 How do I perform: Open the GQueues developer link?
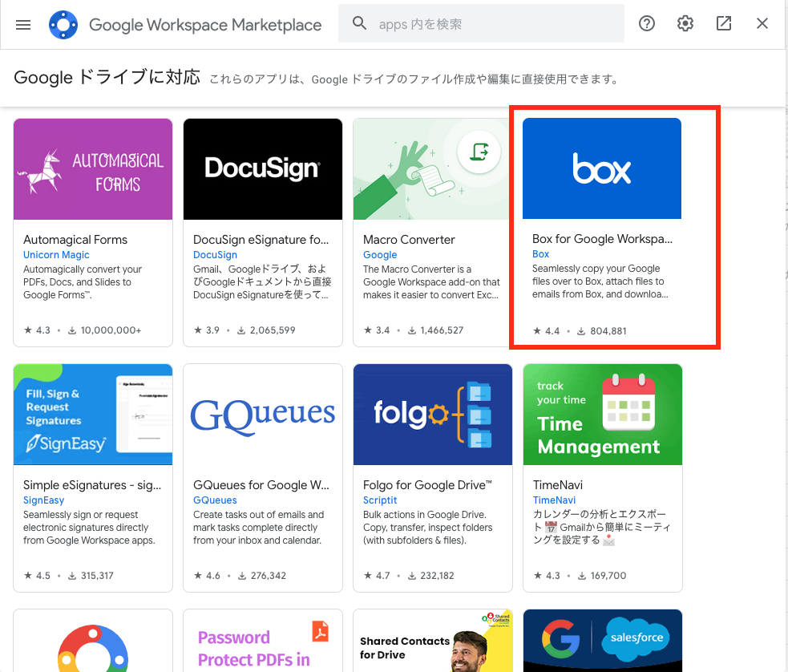[215, 500]
